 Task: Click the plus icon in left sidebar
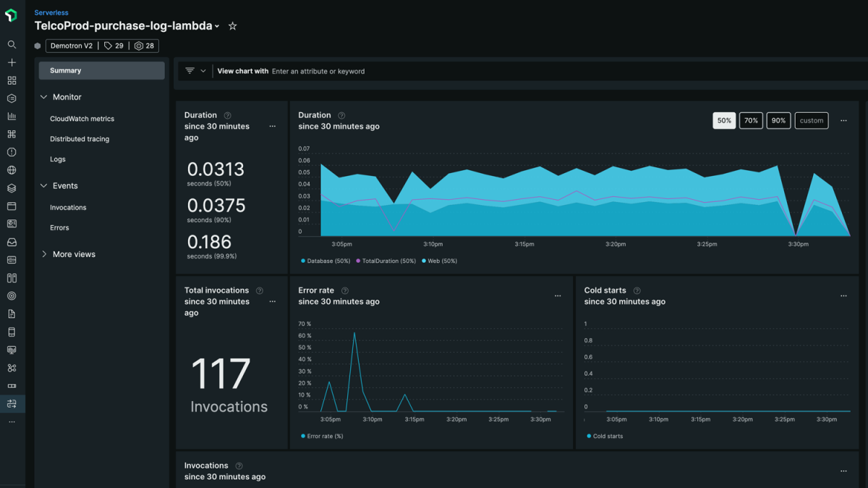(x=12, y=63)
